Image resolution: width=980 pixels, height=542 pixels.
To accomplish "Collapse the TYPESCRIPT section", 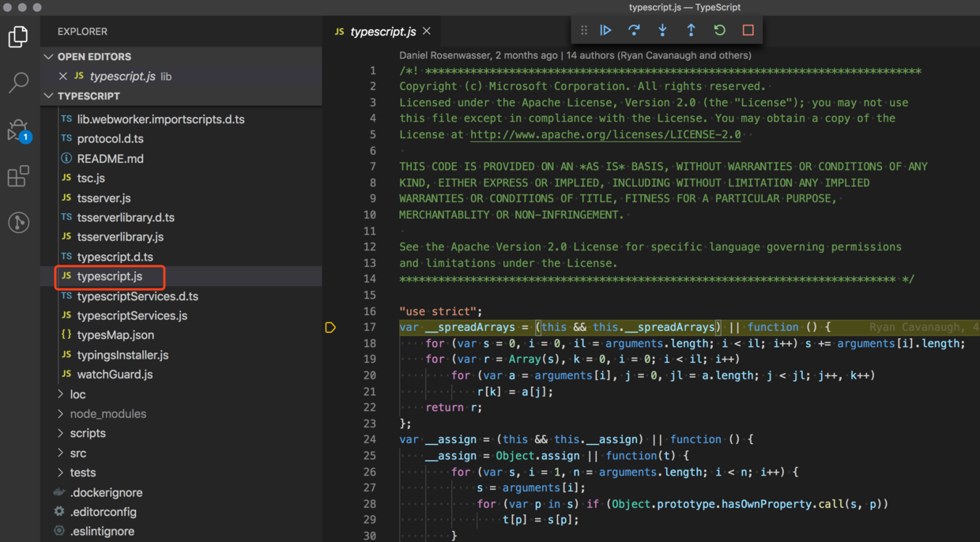I will pos(47,96).
